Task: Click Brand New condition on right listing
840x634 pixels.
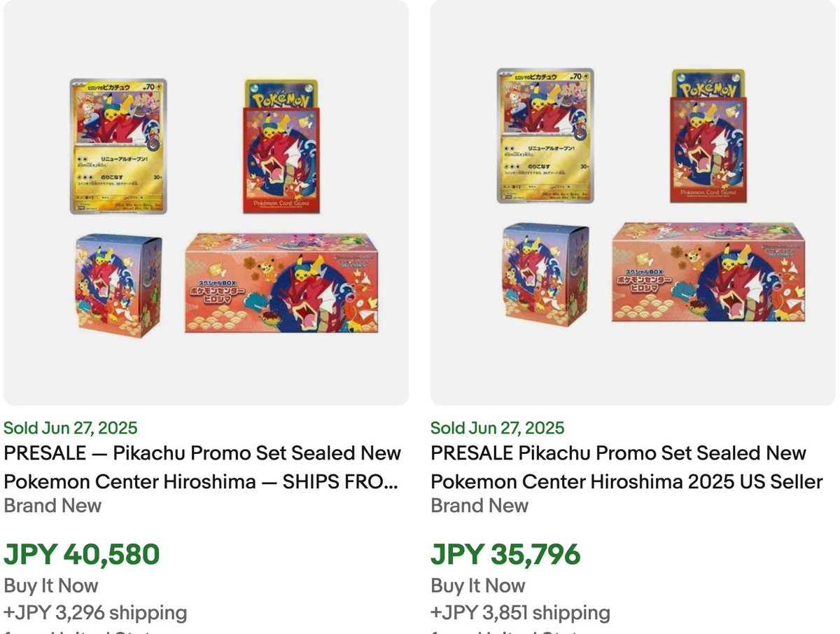Action: [479, 505]
